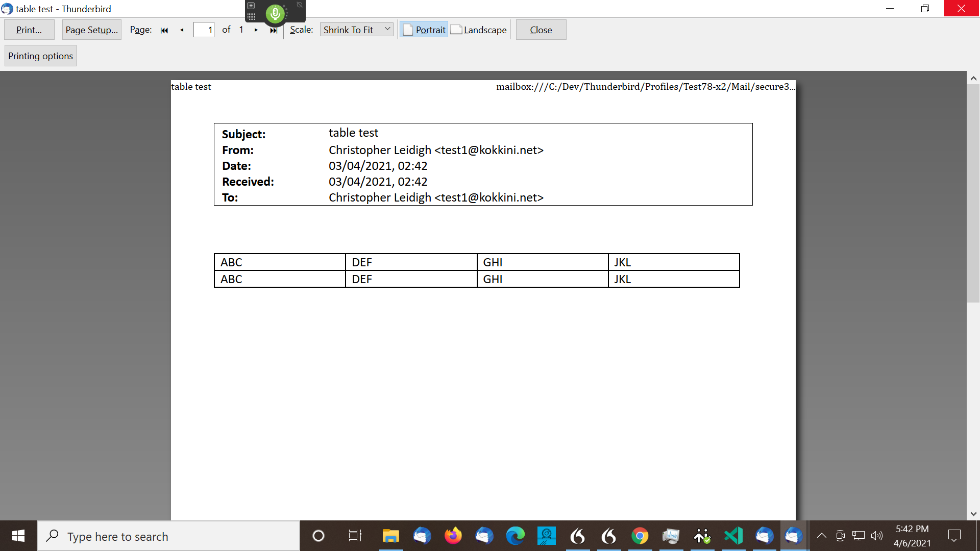The image size is (980, 551).
Task: Open resource monitor taskbar icon
Action: (671, 536)
